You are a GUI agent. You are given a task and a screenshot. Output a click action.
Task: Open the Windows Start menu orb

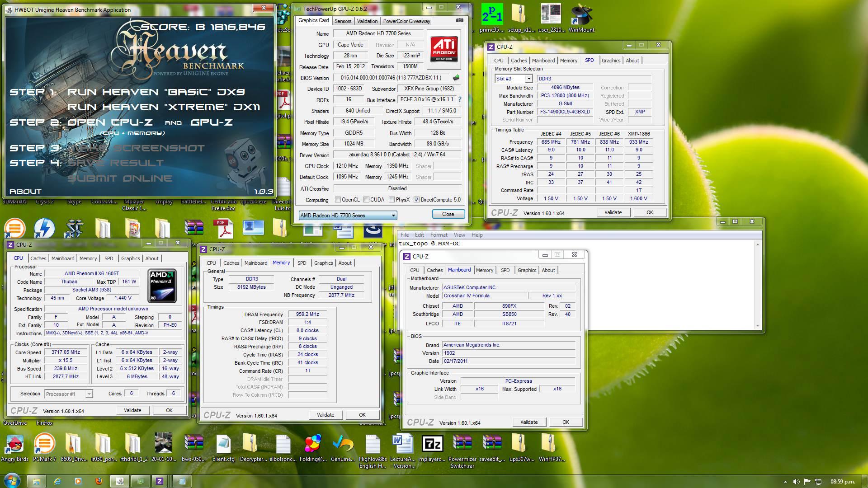(x=12, y=481)
